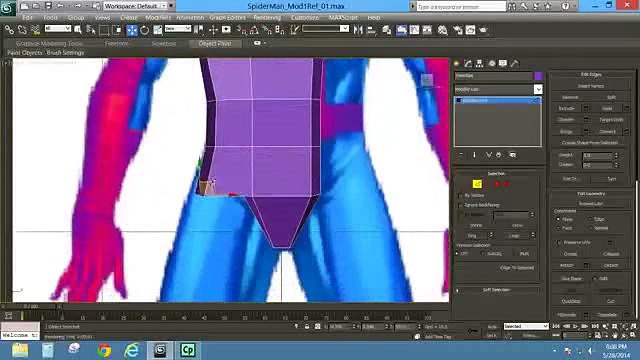Image resolution: width=640 pixels, height=360 pixels.
Task: Open the Modifier List dropdown
Action: 498,89
